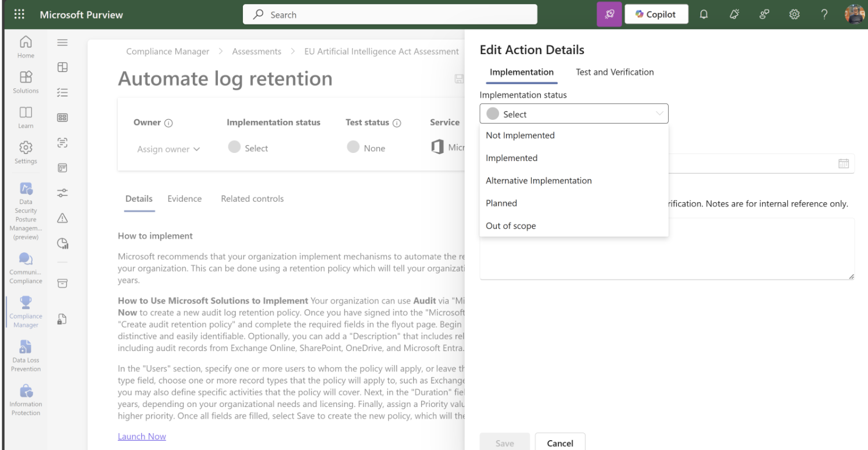This screenshot has width=868, height=450.
Task: Choose Implemented status option
Action: click(574, 158)
